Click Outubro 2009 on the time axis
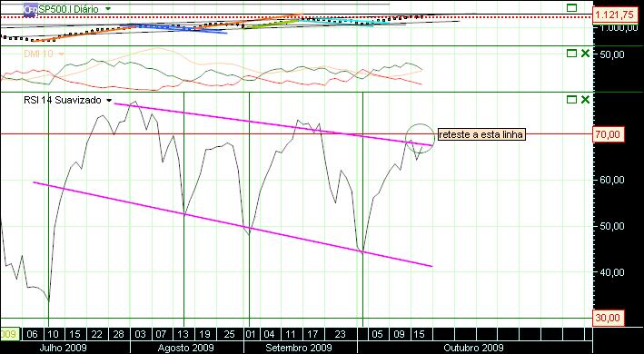The image size is (644, 354). tap(473, 348)
